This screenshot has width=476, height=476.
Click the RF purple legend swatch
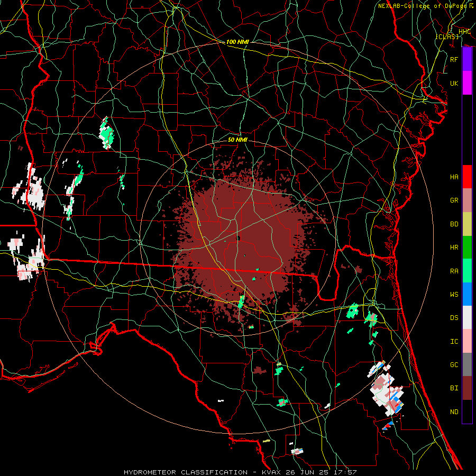(x=467, y=59)
